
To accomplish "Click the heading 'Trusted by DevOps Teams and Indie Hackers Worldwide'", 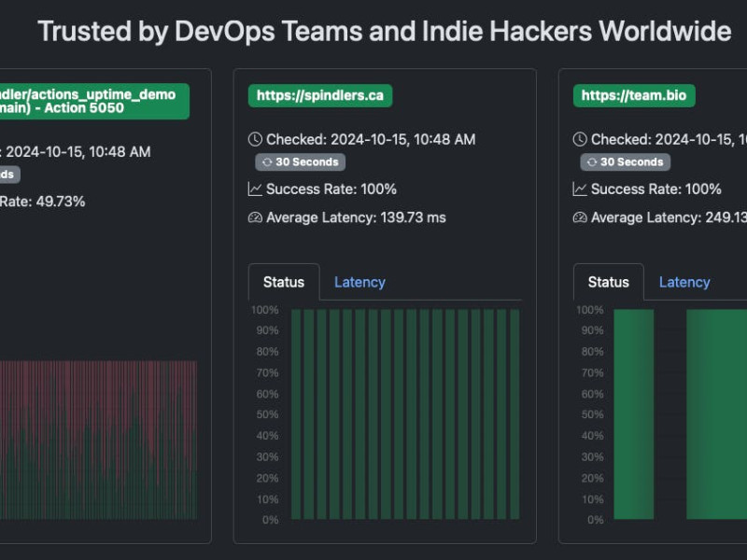I will click(385, 32).
